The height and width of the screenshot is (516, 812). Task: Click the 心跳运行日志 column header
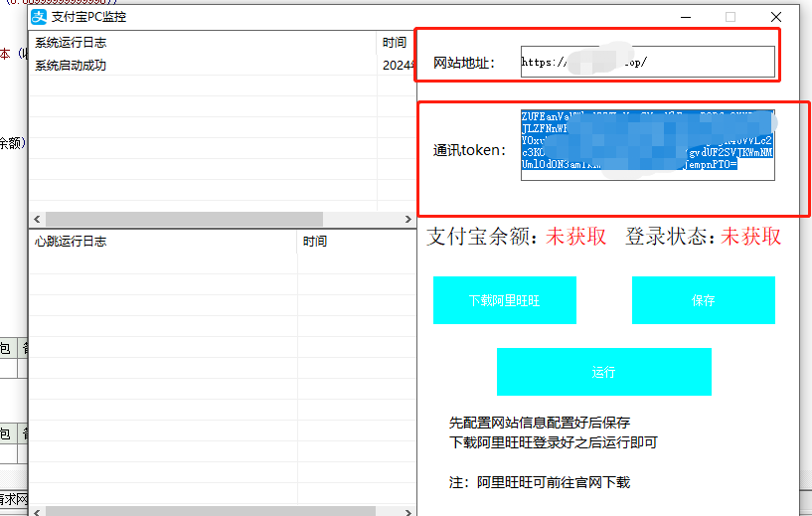pos(163,242)
